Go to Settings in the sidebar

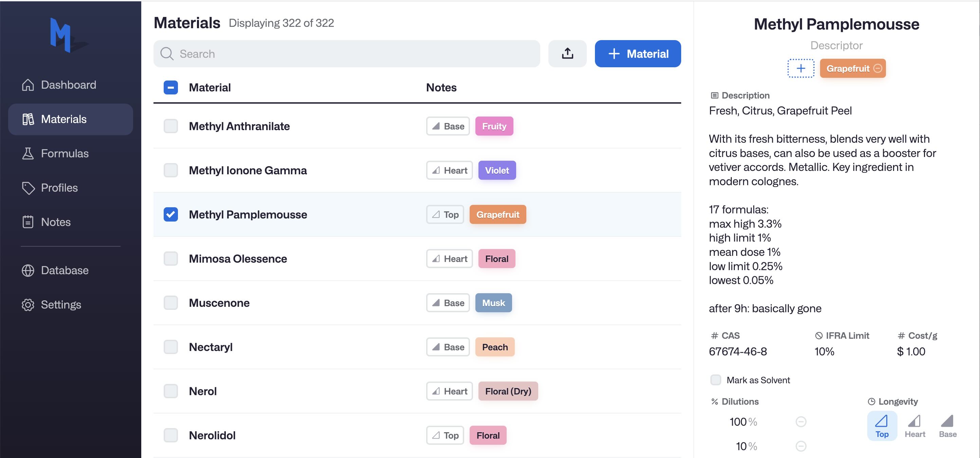pos(61,304)
